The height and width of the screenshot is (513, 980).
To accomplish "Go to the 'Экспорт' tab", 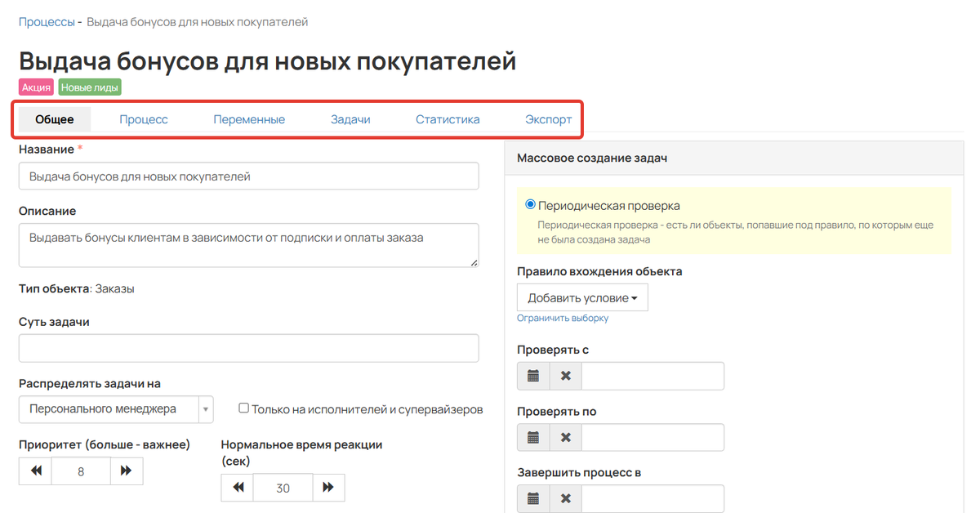I will [548, 119].
